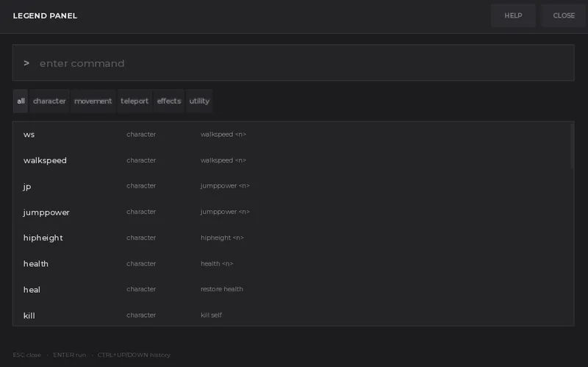
Task: Pick the 'walkspeed' command name
Action: 45,160
